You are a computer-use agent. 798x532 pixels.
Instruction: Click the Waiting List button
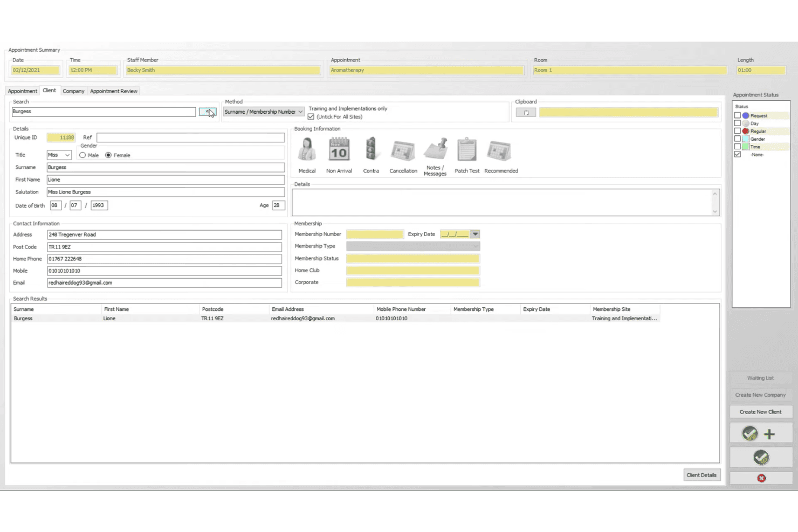point(761,378)
